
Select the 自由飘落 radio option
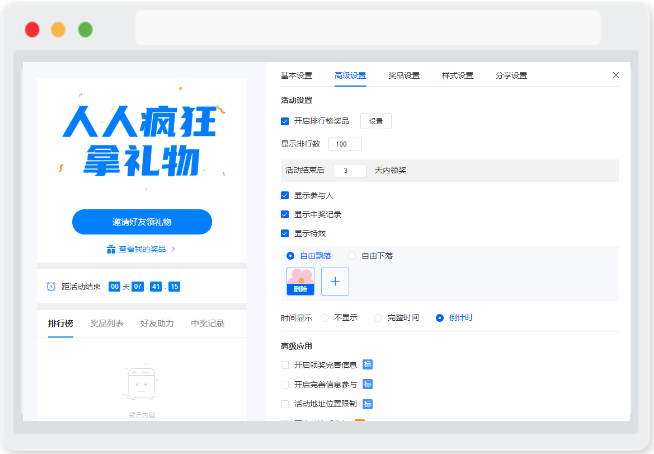click(x=290, y=256)
